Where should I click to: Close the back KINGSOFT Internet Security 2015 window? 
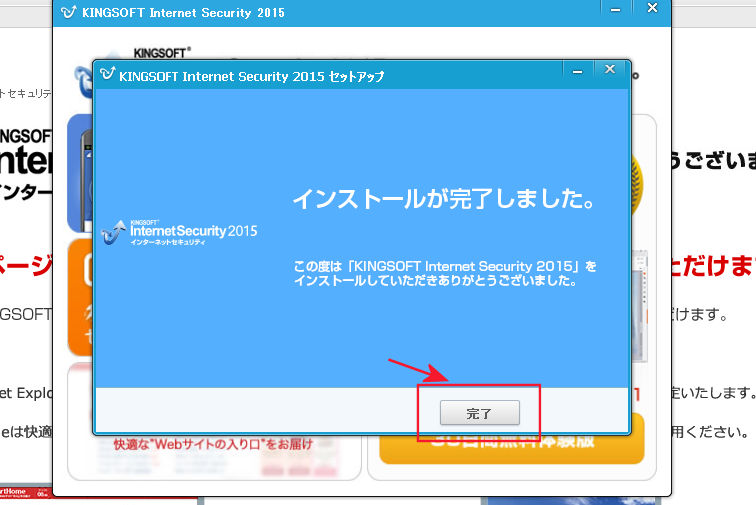pyautogui.click(x=652, y=8)
